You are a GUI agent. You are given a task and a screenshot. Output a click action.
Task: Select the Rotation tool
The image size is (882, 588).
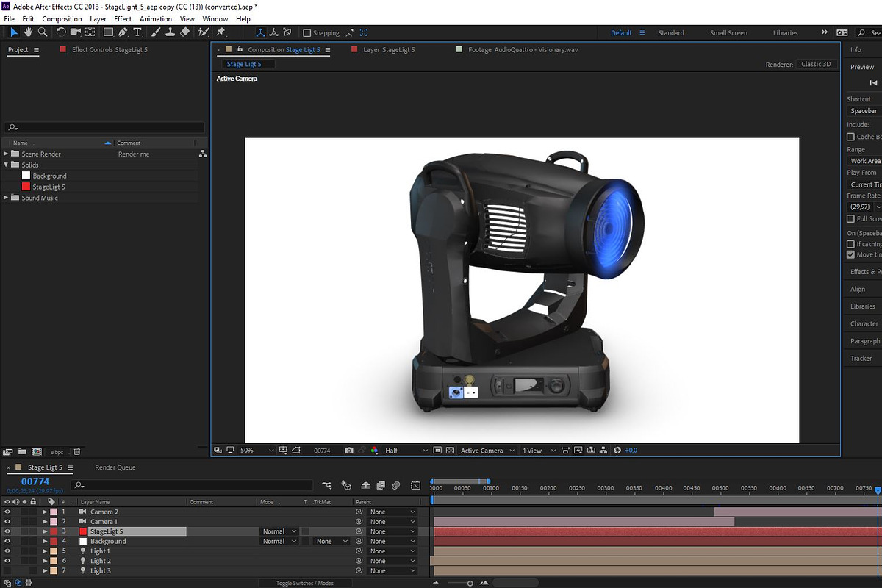(61, 32)
